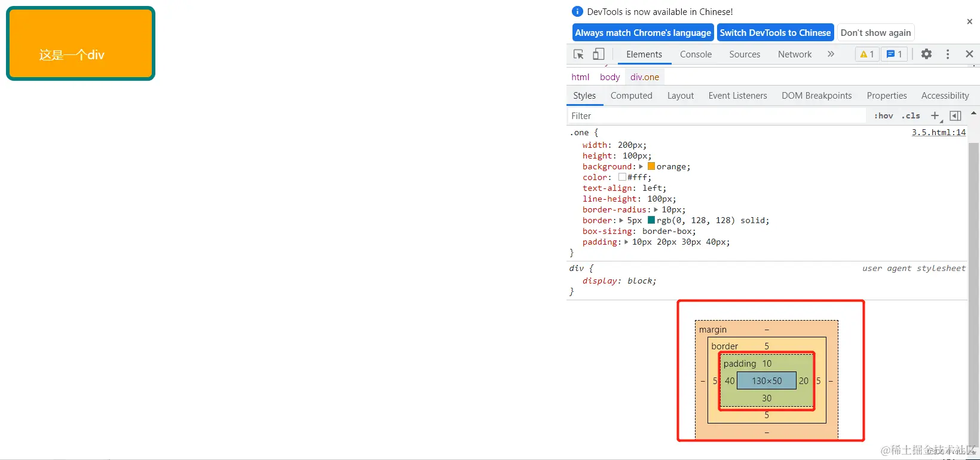Click the warnings count badge
Viewport: 980px width, 460px height.
[867, 54]
